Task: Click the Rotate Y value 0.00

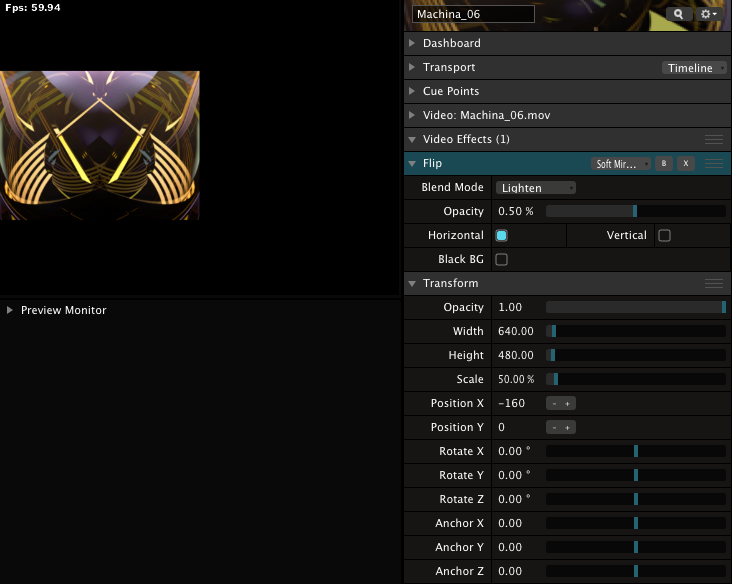Action: click(514, 475)
